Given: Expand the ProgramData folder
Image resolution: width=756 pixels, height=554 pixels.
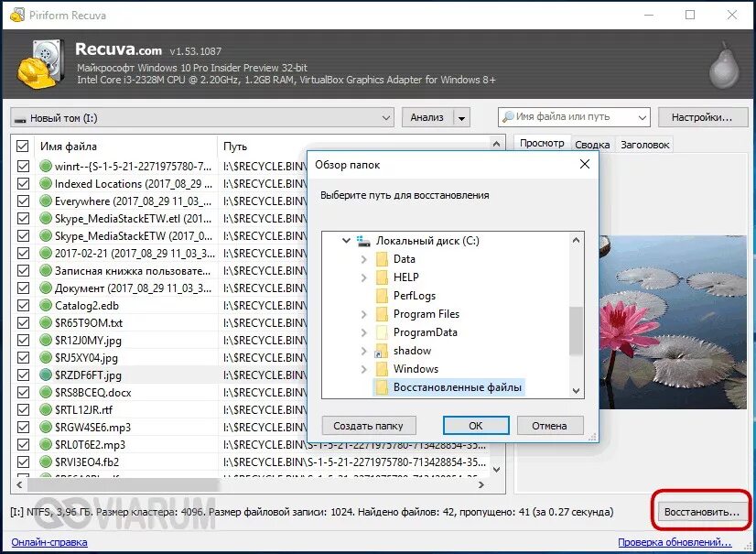Looking at the screenshot, I should point(364,332).
